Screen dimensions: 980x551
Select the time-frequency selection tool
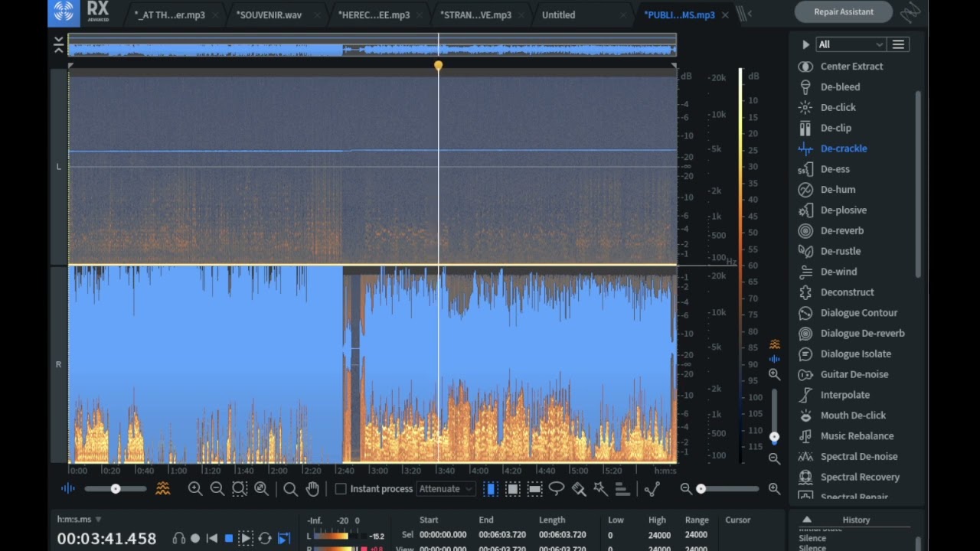point(513,489)
